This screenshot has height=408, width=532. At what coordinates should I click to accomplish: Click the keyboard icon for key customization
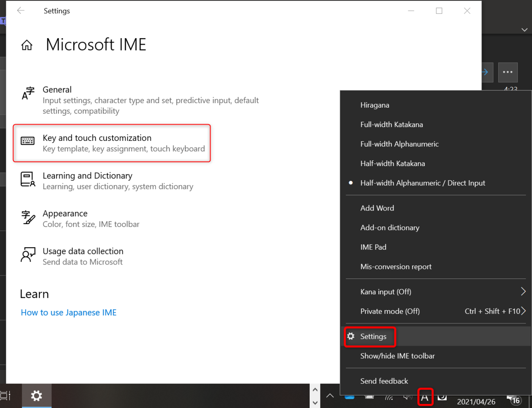tap(27, 141)
